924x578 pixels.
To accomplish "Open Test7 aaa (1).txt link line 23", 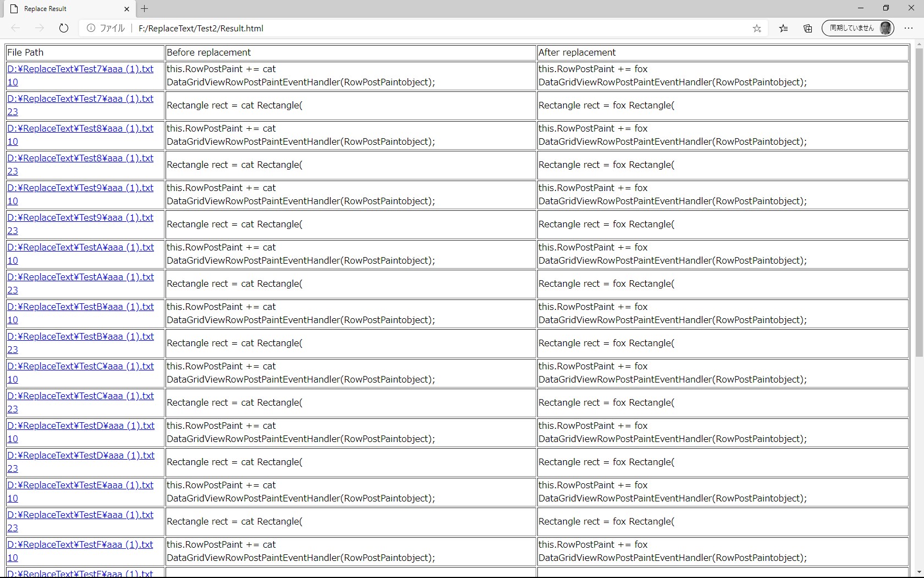I will (80, 105).
